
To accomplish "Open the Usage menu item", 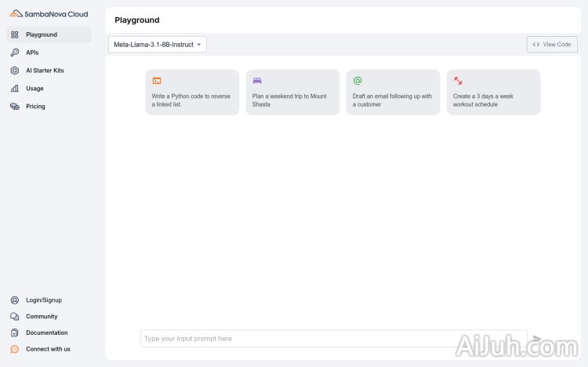I will pyautogui.click(x=34, y=89).
